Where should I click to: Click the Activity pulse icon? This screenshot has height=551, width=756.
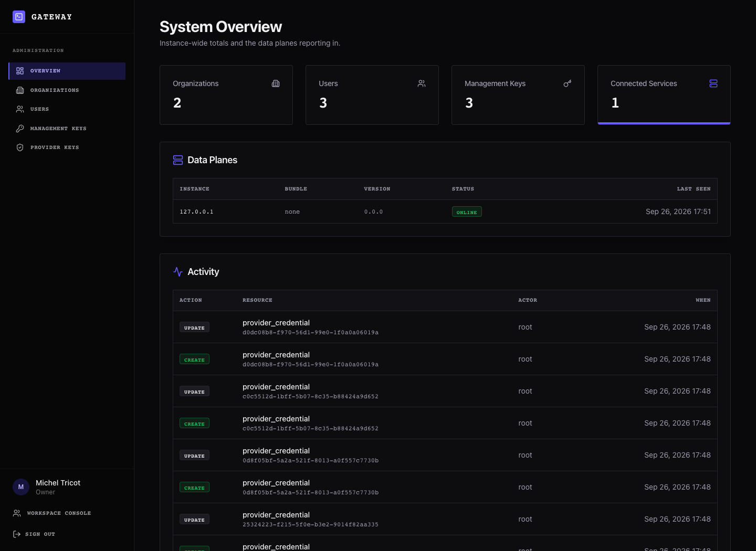click(x=178, y=272)
